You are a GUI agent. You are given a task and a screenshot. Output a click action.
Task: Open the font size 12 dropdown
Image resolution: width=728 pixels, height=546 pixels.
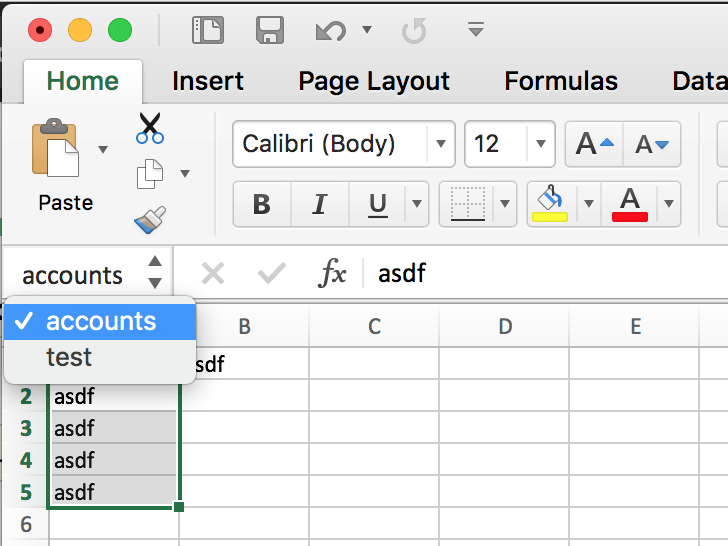541,144
